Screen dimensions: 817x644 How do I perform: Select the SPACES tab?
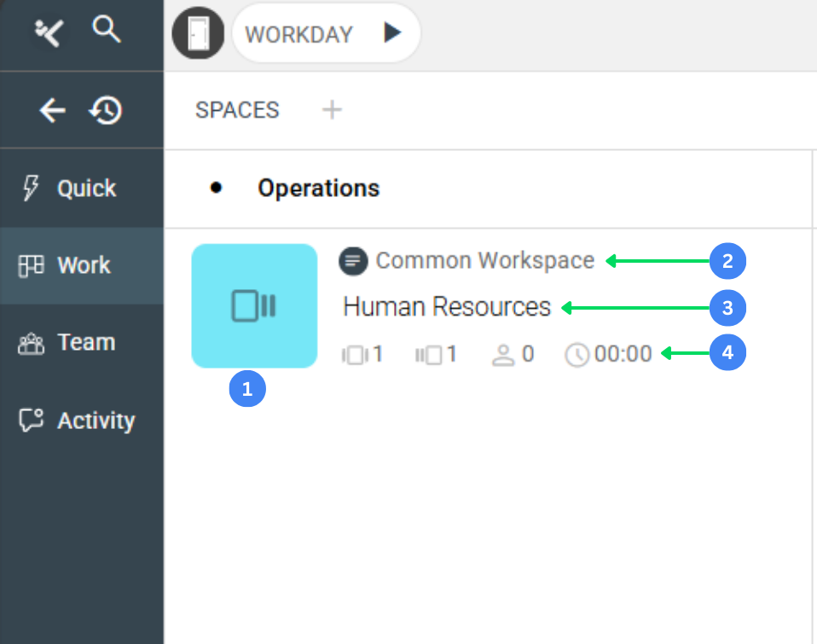point(237,110)
